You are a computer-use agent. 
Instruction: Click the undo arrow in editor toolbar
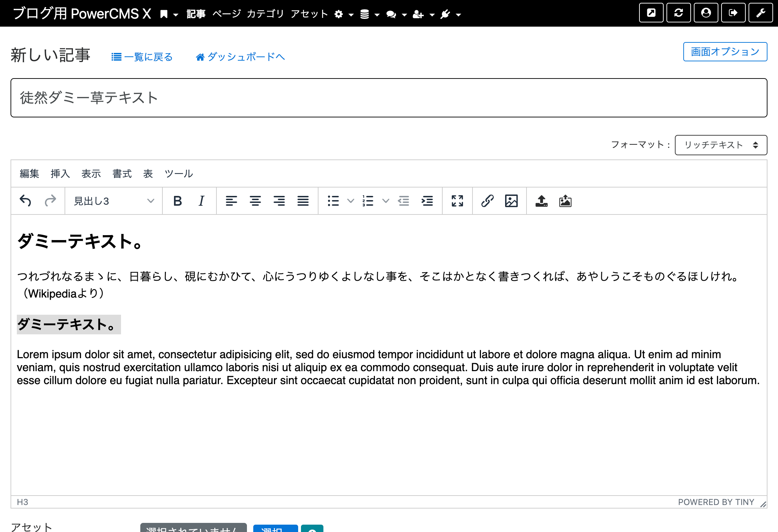[26, 201]
